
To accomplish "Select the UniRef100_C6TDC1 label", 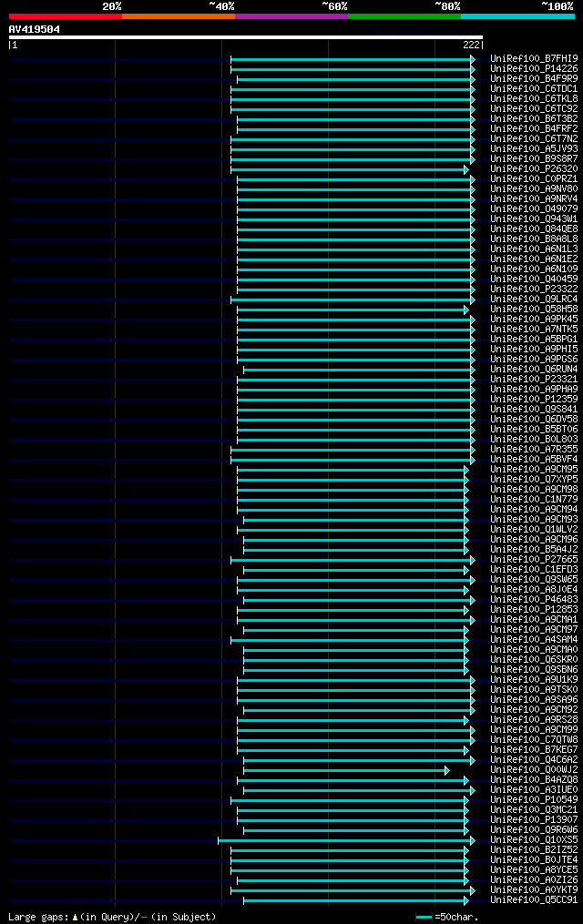I will click(534, 89).
